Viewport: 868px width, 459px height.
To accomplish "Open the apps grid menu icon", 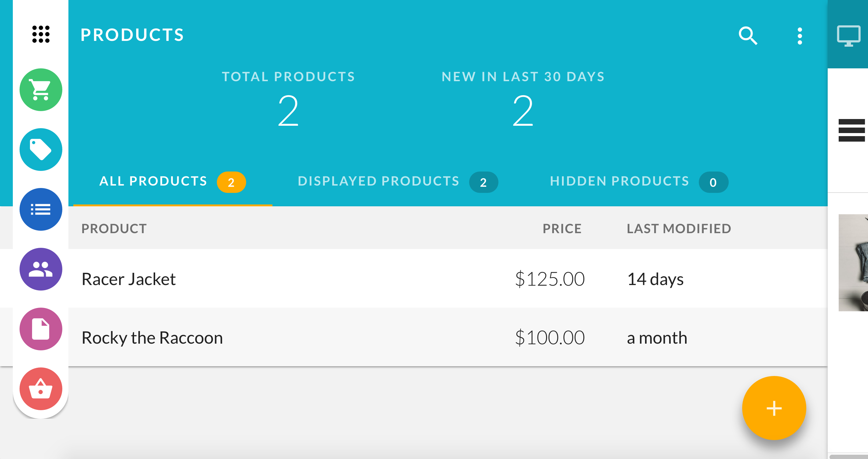I will 41,34.
